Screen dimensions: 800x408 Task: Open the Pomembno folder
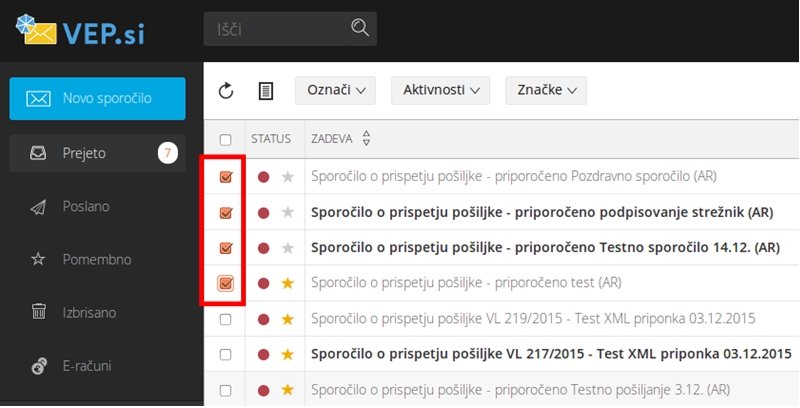(x=97, y=260)
